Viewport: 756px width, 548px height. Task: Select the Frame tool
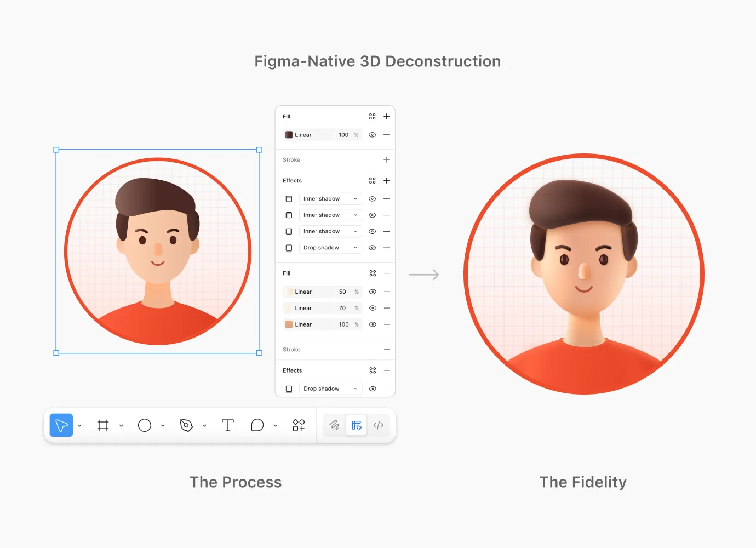[x=103, y=425]
